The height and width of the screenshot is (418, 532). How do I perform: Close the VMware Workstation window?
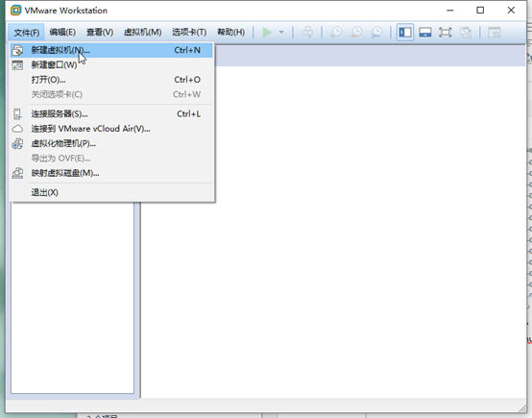pyautogui.click(x=511, y=11)
